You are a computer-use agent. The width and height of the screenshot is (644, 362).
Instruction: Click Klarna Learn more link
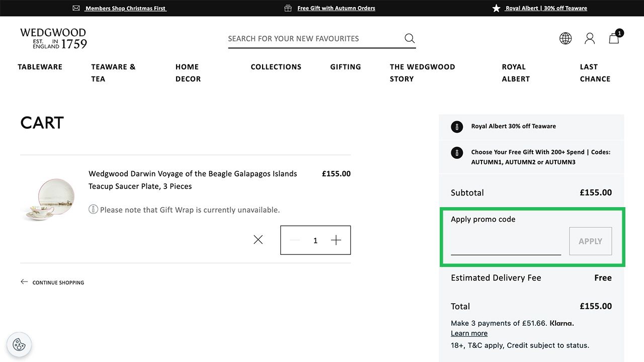pyautogui.click(x=469, y=333)
